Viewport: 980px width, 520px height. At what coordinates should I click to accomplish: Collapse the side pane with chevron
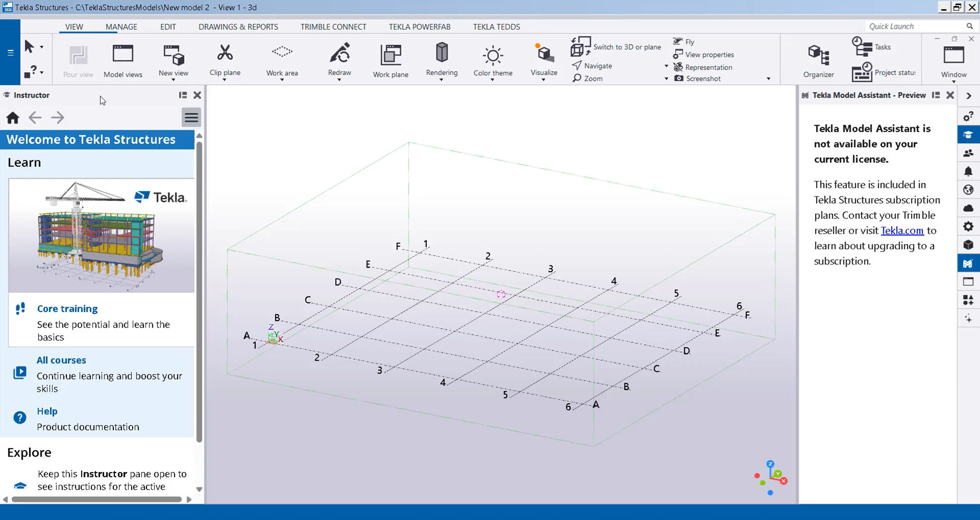point(969,95)
